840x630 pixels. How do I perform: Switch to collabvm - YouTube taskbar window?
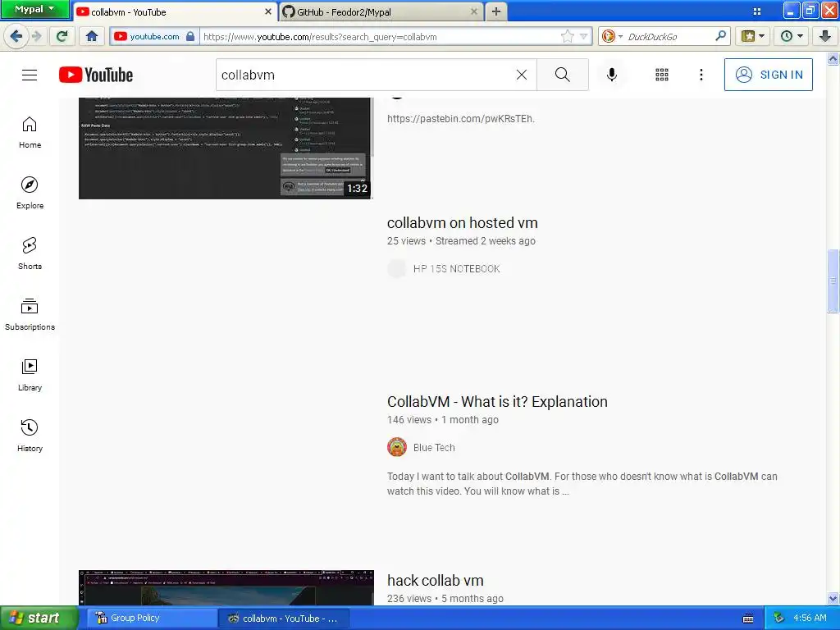click(x=283, y=619)
